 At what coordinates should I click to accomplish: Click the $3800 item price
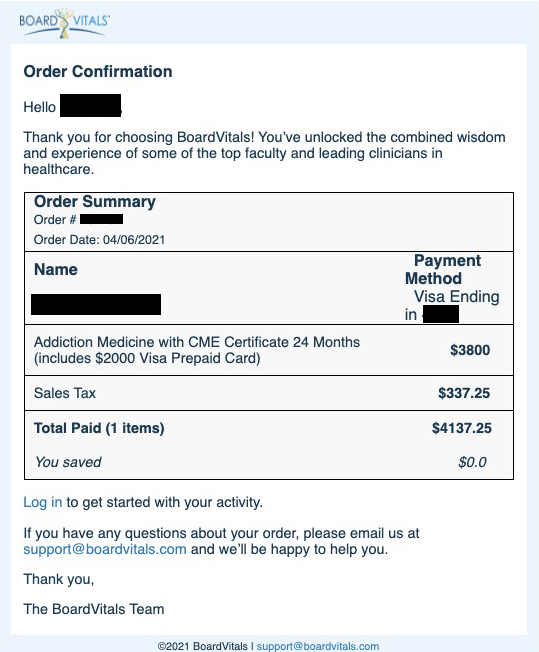(470, 350)
